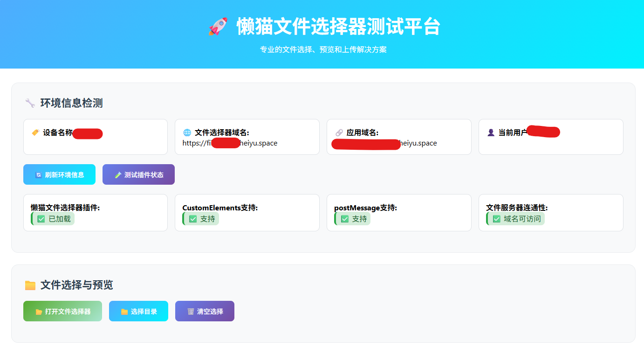
Task: Click the file picker domain URL text
Action: click(230, 143)
